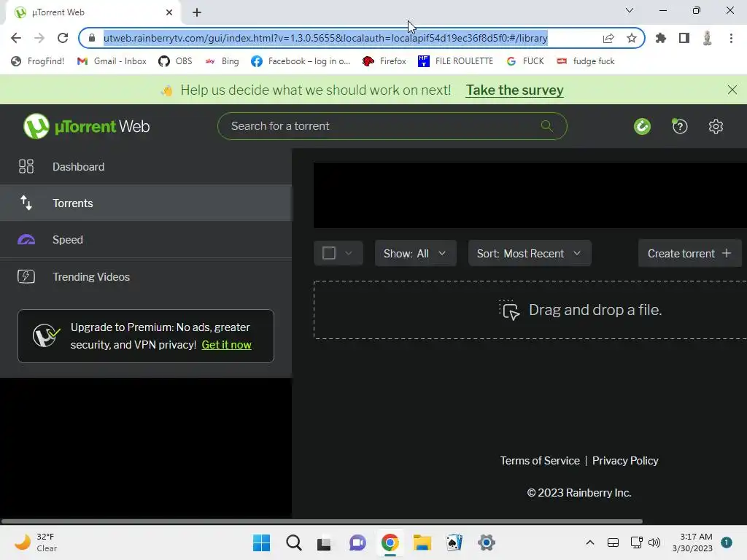The width and height of the screenshot is (747, 560).
Task: Reload the page with the refresh icon
Action: [63, 38]
